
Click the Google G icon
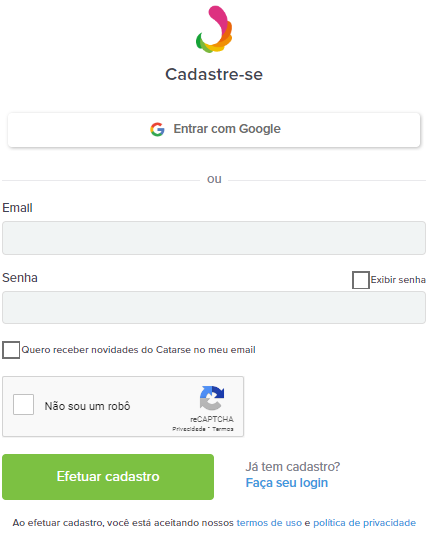pos(157,129)
